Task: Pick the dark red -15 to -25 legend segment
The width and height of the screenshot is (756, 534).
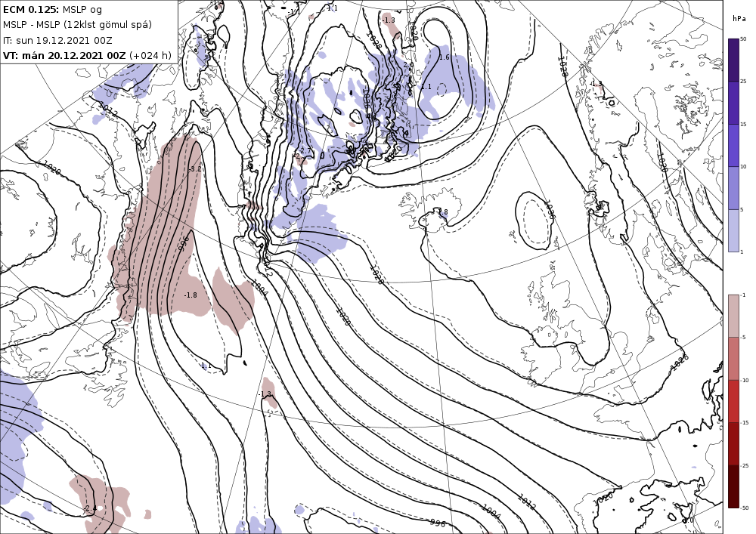Action: click(733, 443)
